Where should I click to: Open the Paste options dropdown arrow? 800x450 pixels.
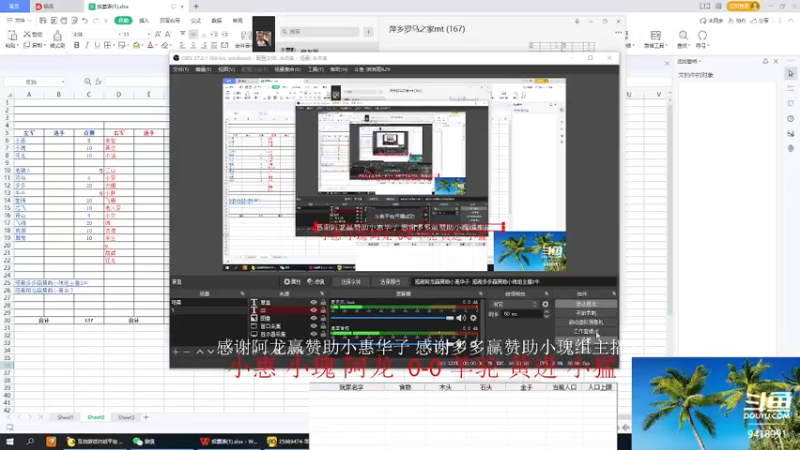pyautogui.click(x=17, y=45)
